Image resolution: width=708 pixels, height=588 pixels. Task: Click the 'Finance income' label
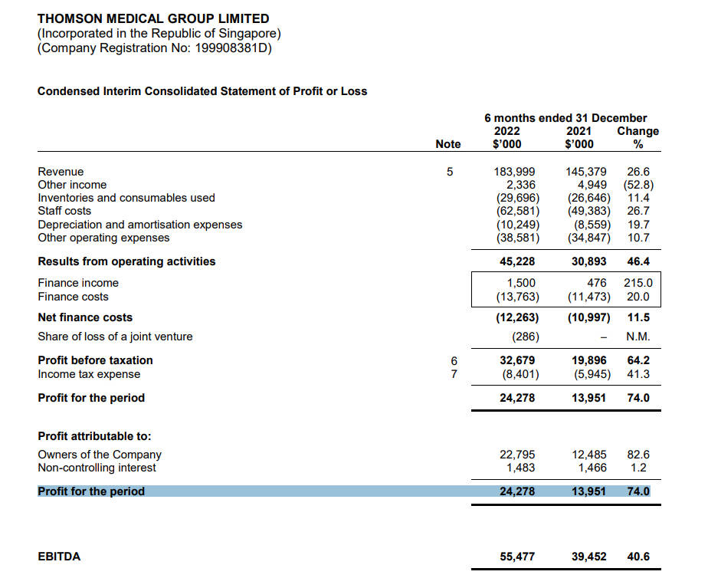(x=78, y=283)
